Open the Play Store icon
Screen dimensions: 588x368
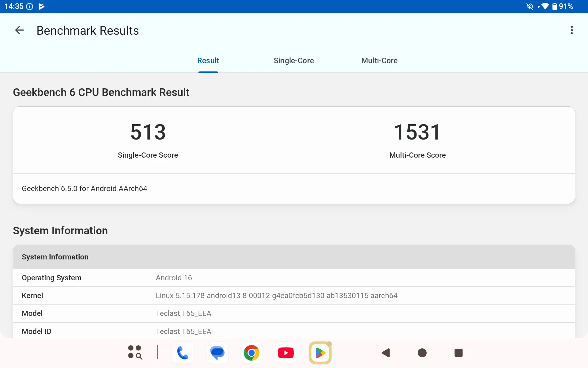point(320,353)
